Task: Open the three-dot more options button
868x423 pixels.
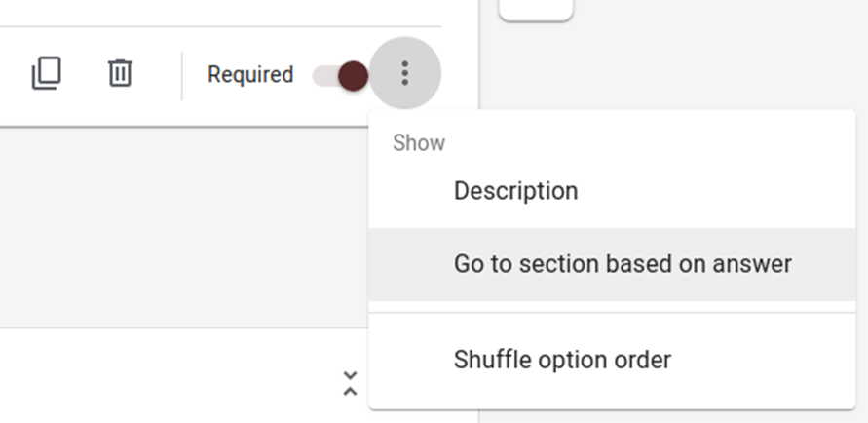Action: [405, 73]
